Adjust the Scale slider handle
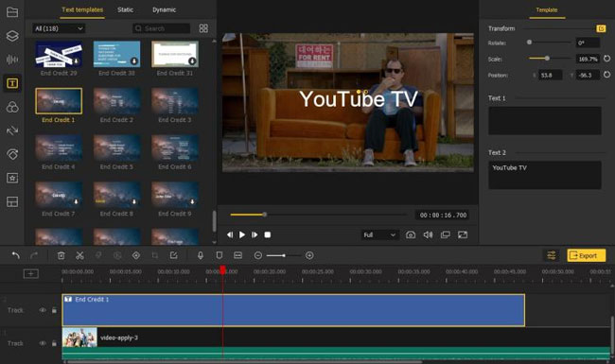This screenshot has height=364, width=615. point(547,59)
